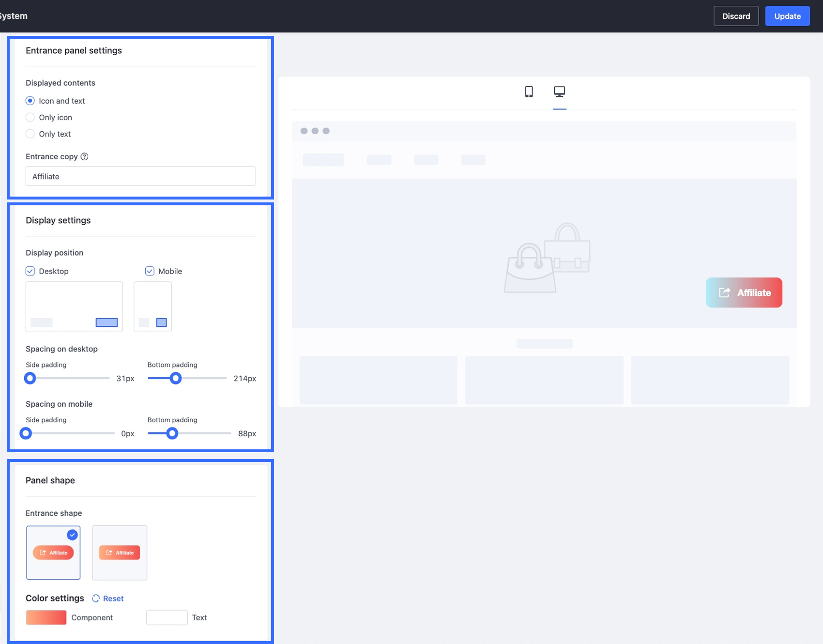Image resolution: width=823 pixels, height=644 pixels.
Task: Choose the rectangular entrance shape thumbnail
Action: tap(120, 552)
